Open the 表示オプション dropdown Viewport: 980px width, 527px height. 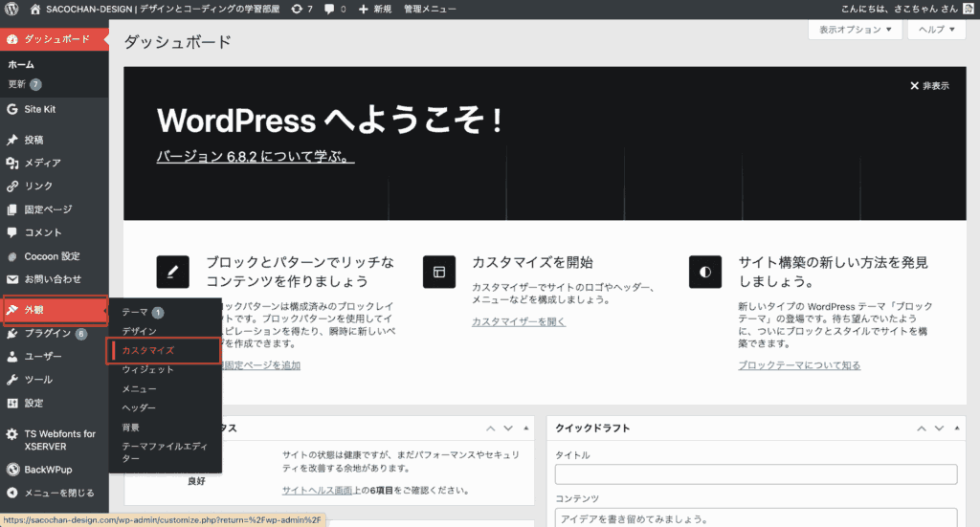(855, 30)
